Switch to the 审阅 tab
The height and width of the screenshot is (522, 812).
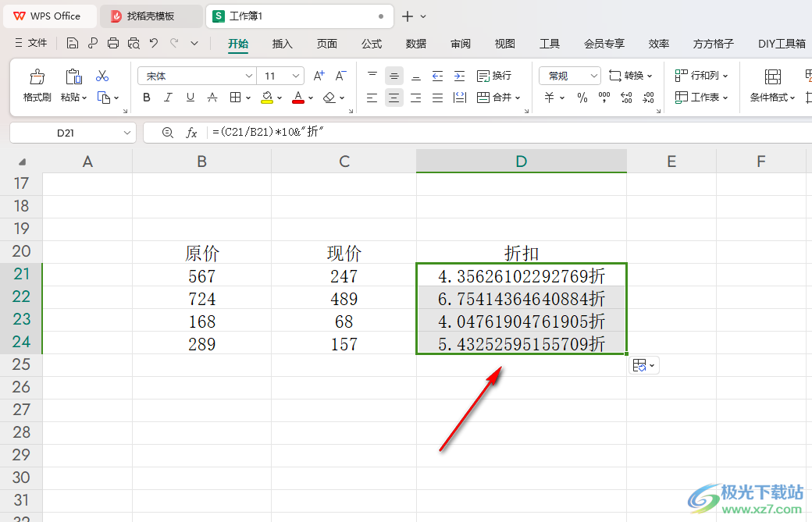[x=461, y=44]
